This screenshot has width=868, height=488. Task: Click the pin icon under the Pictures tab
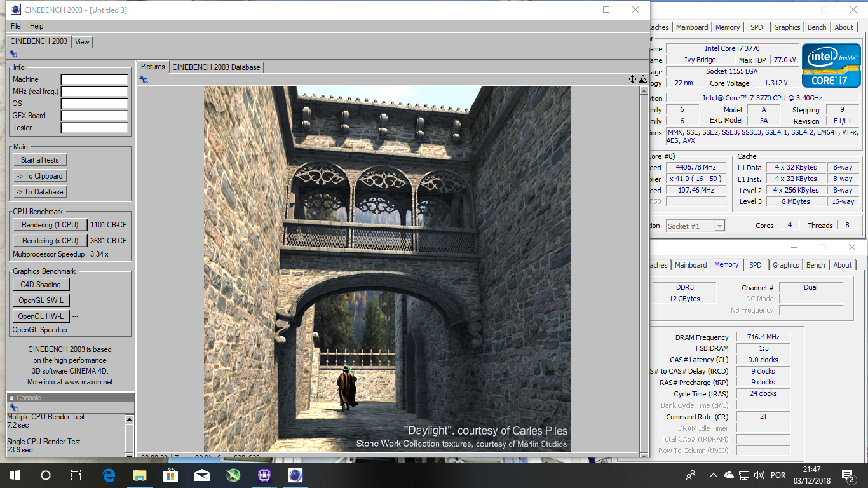(x=144, y=79)
